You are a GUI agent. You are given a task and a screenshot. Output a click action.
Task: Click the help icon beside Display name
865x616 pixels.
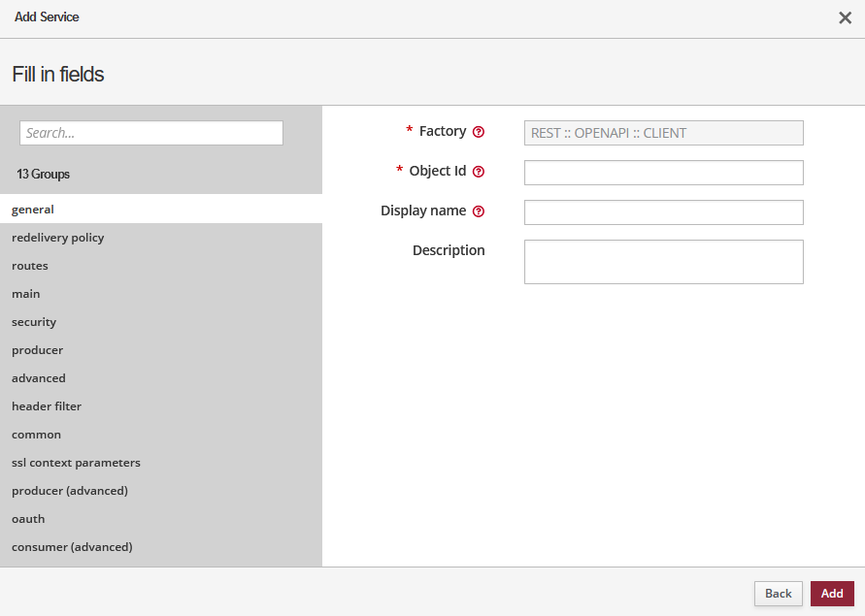pyautogui.click(x=479, y=211)
